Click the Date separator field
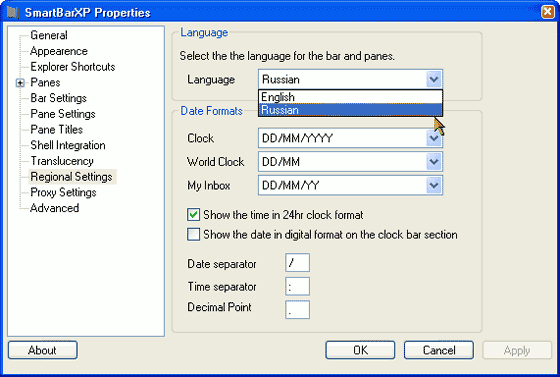560x377 pixels. pos(297,263)
